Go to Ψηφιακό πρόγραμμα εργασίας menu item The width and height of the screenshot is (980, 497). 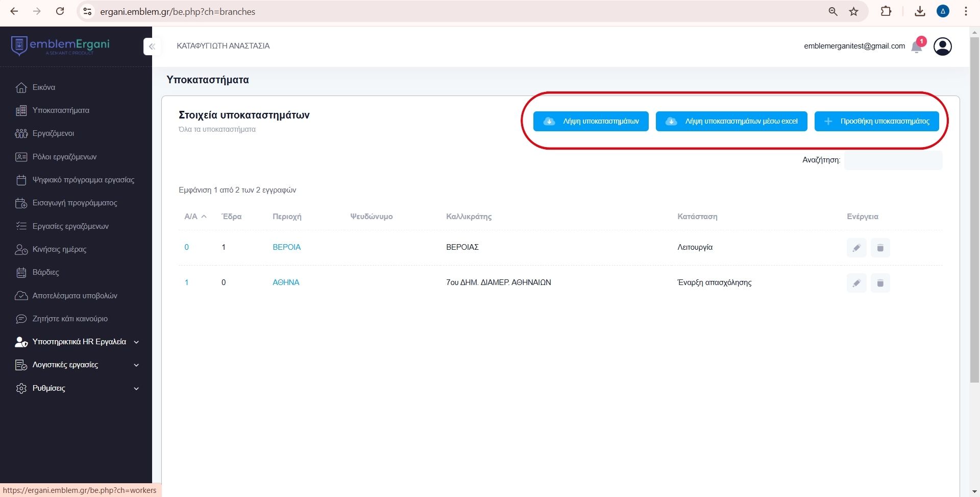coord(83,180)
